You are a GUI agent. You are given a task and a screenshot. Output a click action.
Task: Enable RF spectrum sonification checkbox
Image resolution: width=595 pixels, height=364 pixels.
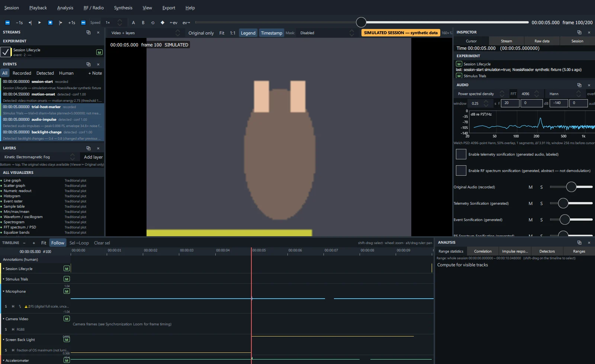(461, 170)
